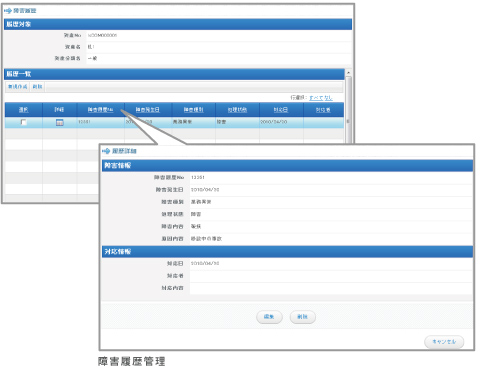This screenshot has width=480, height=370.
Task: Sort by the 対応日 column header
Action: coord(281,110)
